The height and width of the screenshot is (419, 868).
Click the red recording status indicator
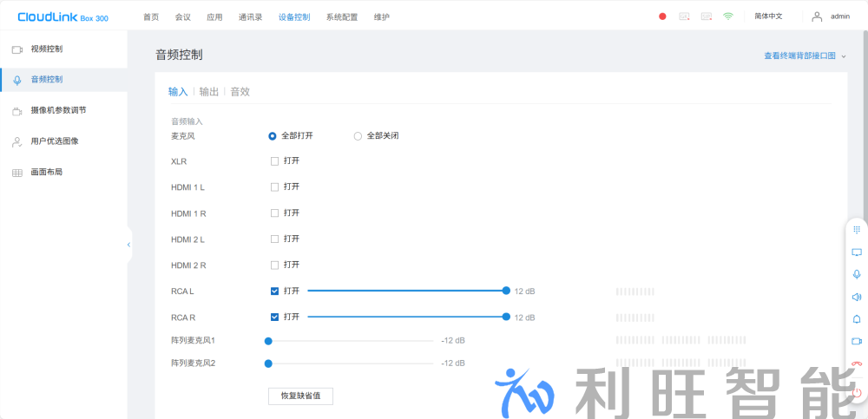[662, 16]
